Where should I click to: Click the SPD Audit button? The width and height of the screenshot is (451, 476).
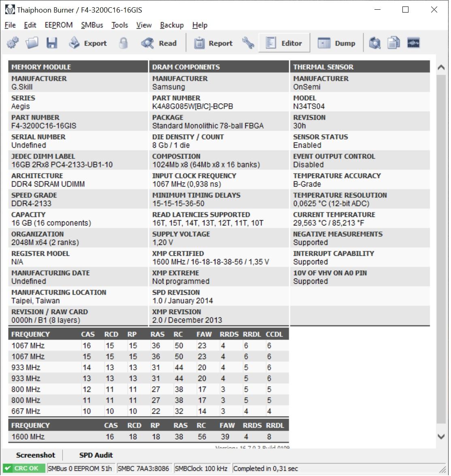coord(96,455)
